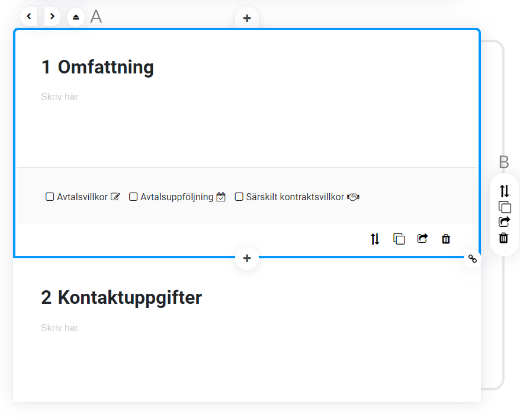Click the share arrow icon in side panel B
This screenshot has width=520, height=420.
tap(504, 222)
